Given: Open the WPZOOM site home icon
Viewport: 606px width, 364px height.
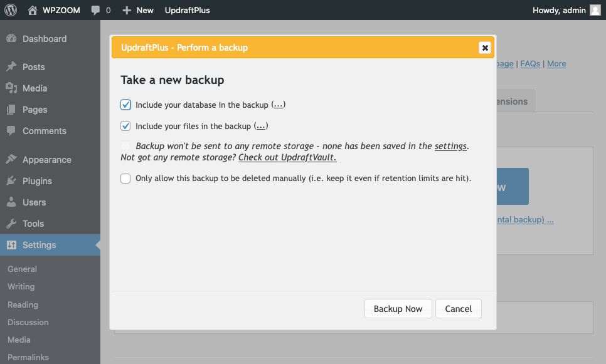Looking at the screenshot, I should [x=33, y=11].
